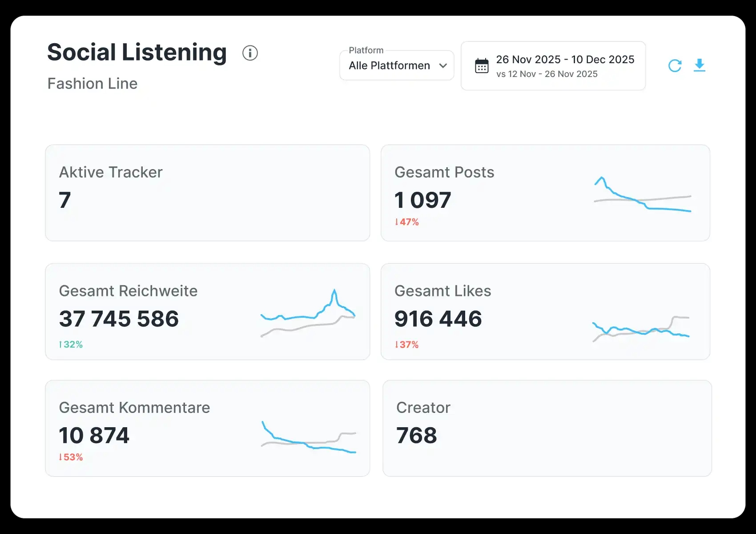Open the Alle Plattformen platform dropdown
This screenshot has height=534, width=756.
[397, 65]
